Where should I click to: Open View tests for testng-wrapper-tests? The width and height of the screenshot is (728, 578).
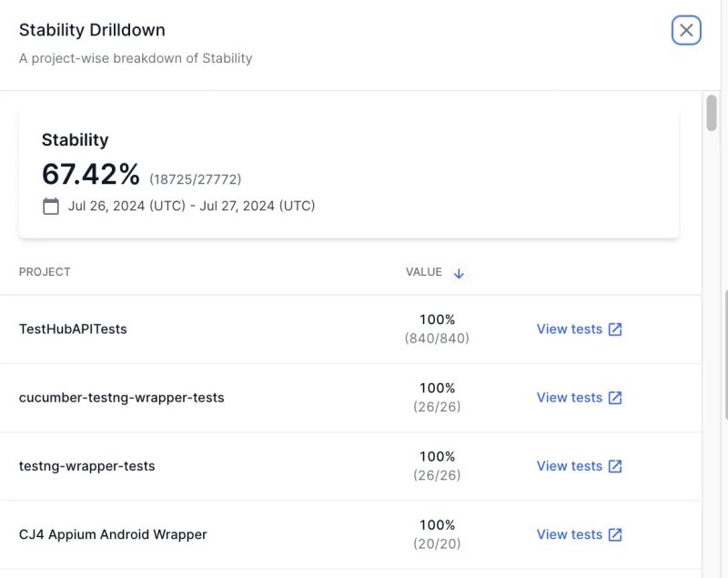click(x=571, y=466)
